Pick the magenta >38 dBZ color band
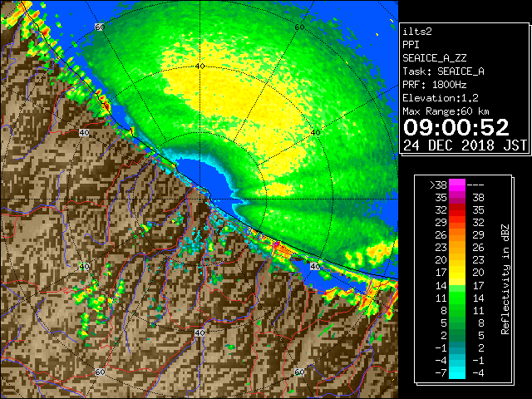The width and height of the screenshot is (532, 399). tap(457, 185)
